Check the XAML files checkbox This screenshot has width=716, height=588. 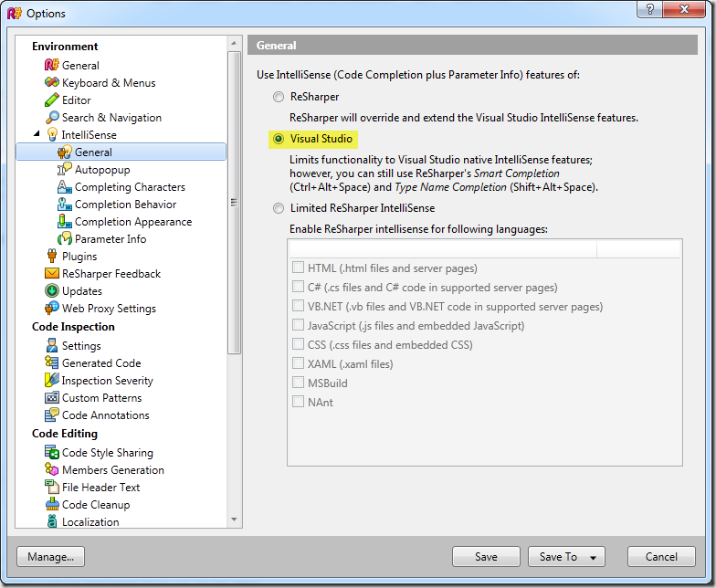pyautogui.click(x=298, y=363)
